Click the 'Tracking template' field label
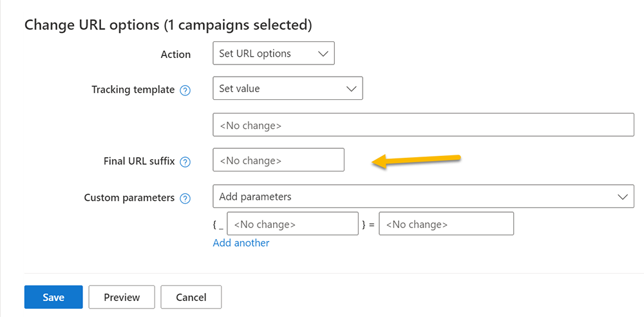 133,90
